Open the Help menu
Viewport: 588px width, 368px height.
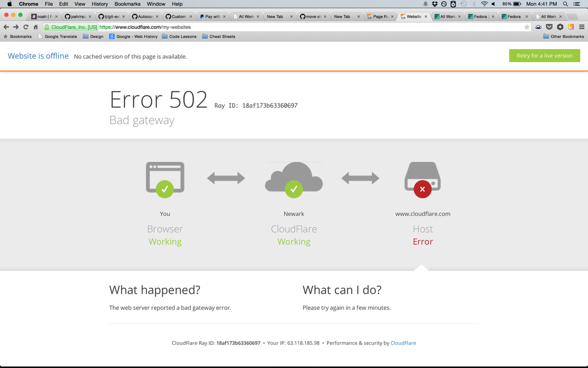[177, 4]
